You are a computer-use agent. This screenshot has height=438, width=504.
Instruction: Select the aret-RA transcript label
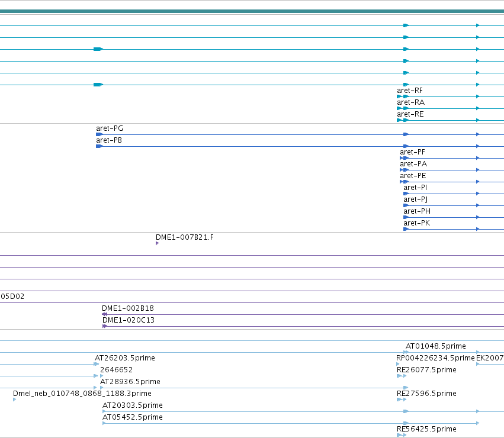pos(410,102)
